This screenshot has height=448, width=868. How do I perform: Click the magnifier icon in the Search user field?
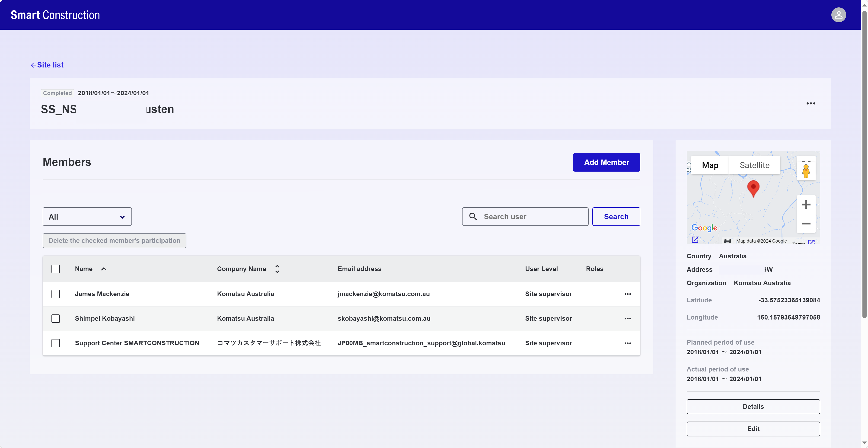click(473, 216)
